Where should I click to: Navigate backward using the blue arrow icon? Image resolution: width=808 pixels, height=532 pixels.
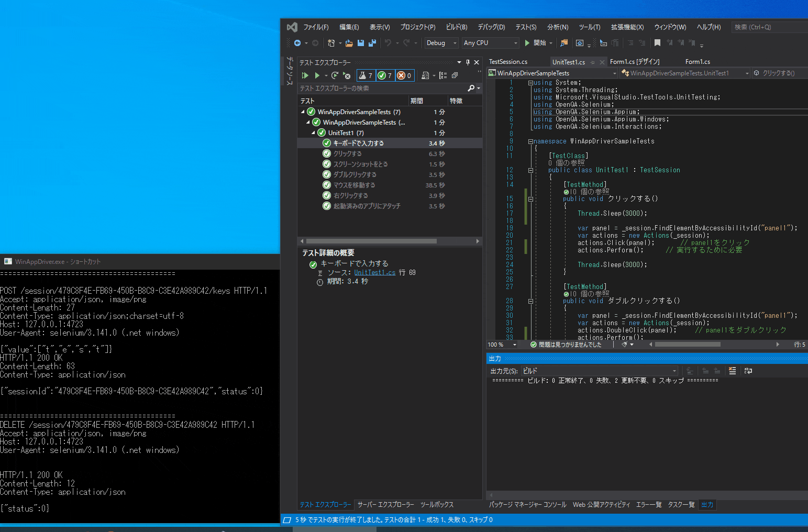(297, 43)
